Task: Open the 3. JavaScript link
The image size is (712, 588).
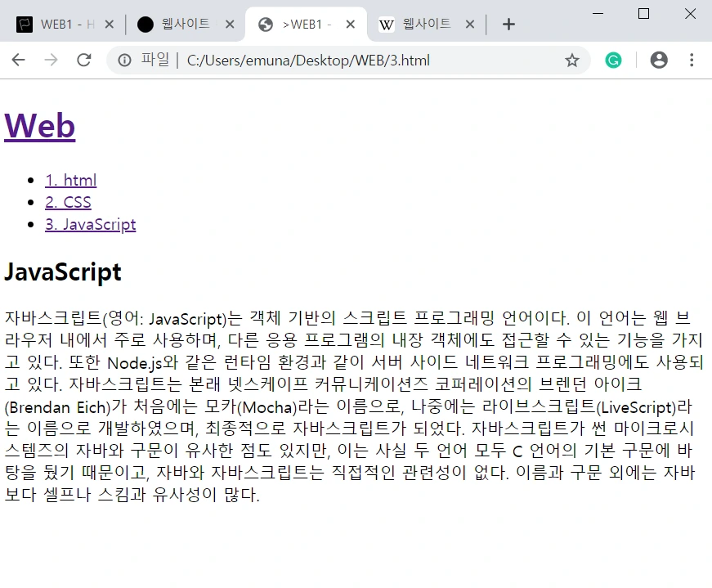Action: click(x=90, y=224)
